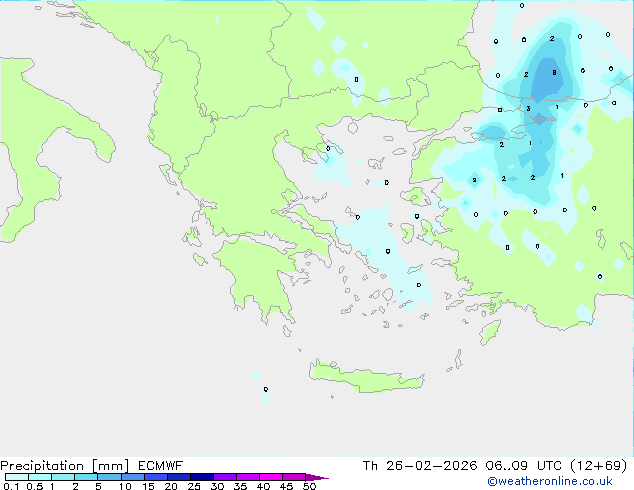Image resolution: width=634 pixels, height=490 pixels.
Task: Click the 20–25 mm legend color swatch
Action: click(178, 477)
